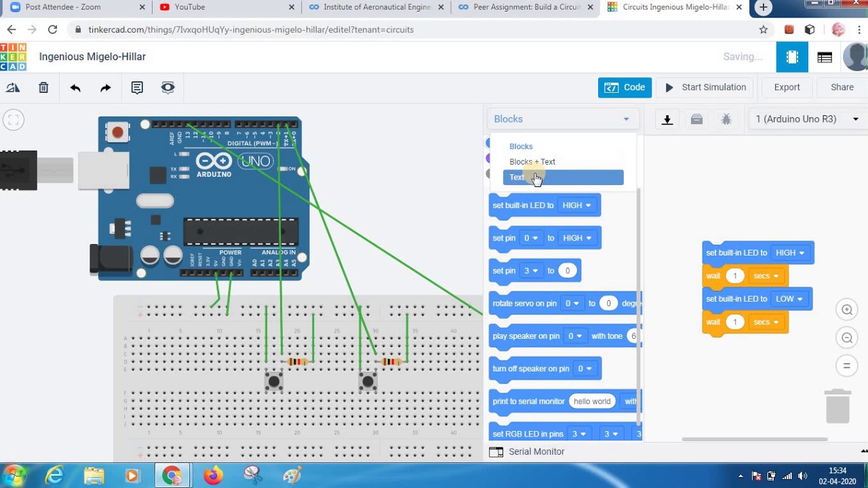Open first pin dropdown in set RGB LED block
The height and width of the screenshot is (488, 868).
coord(578,434)
